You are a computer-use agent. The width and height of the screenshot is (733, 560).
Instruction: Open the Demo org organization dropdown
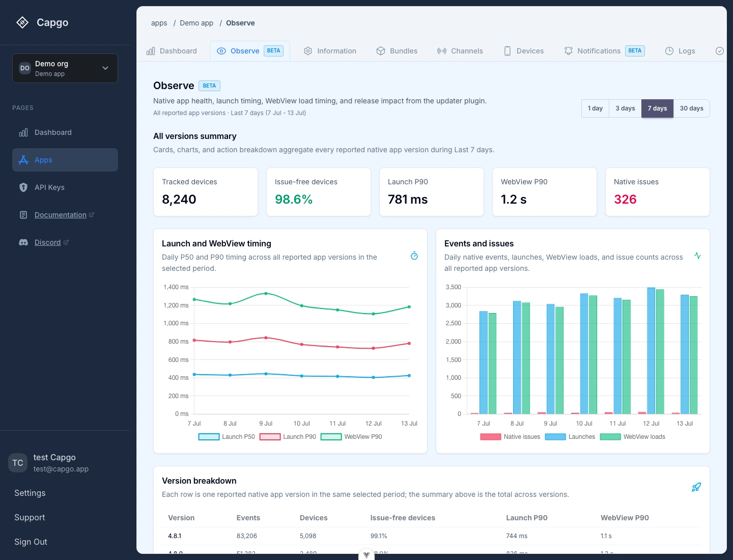click(x=65, y=68)
